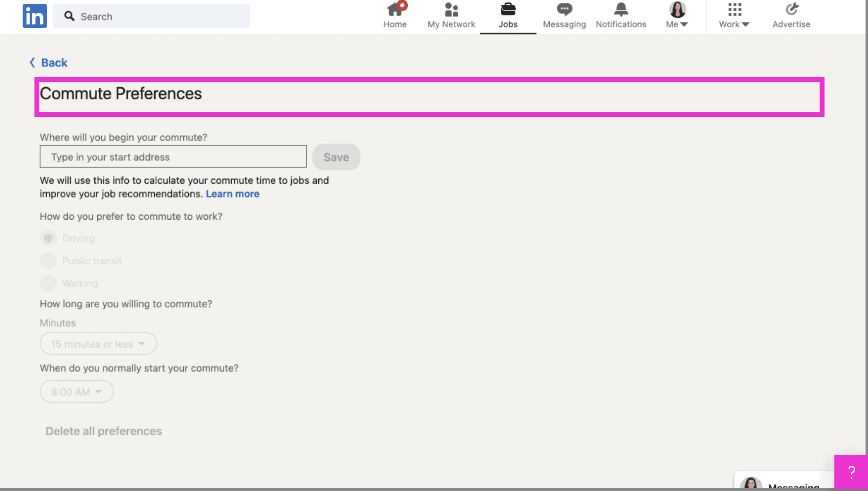Click the pink question mark help icon
The height and width of the screenshot is (491, 868).
[851, 472]
